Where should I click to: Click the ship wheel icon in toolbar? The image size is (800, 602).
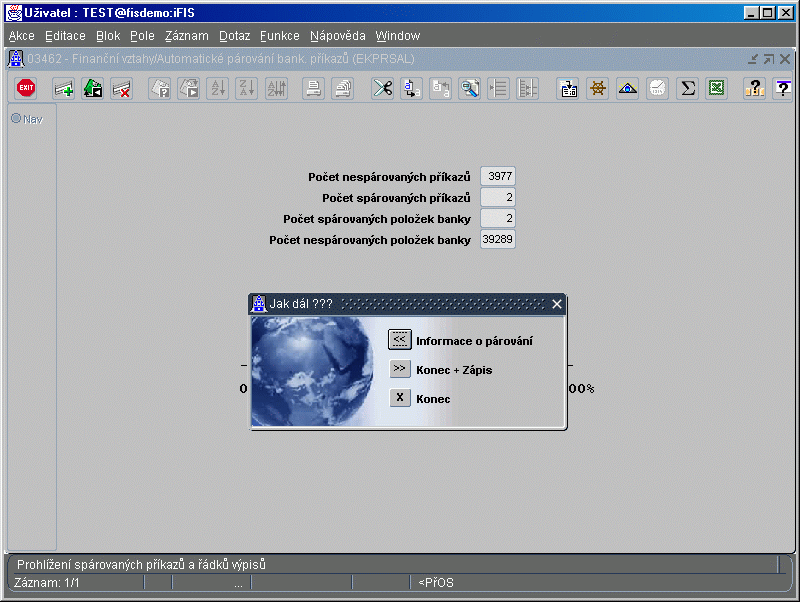(x=598, y=88)
